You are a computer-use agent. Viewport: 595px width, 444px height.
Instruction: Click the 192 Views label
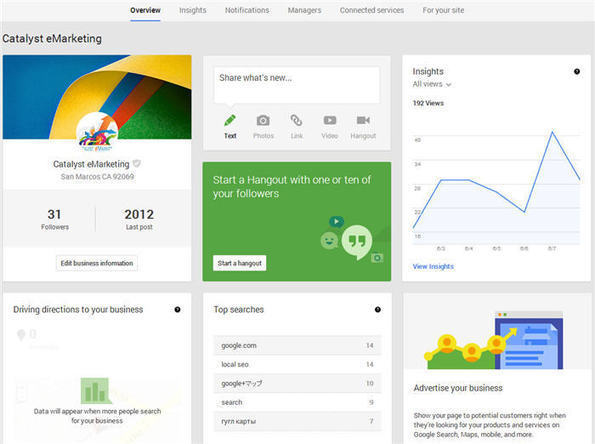428,103
